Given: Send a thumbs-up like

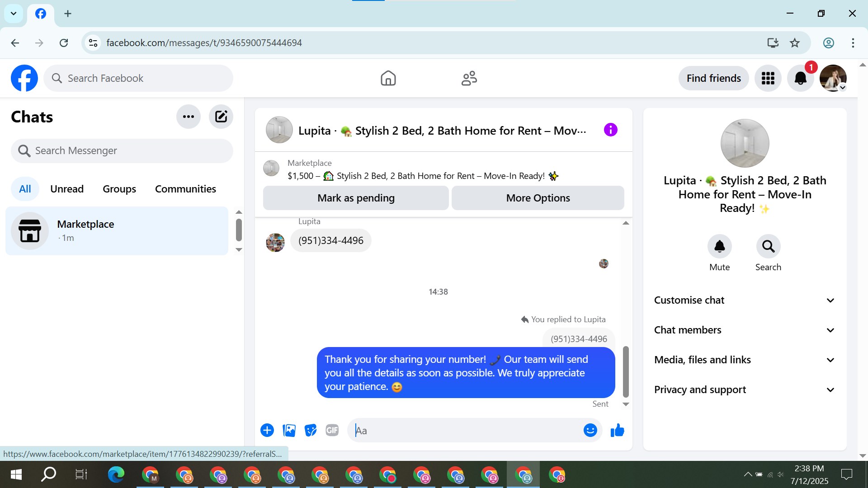Looking at the screenshot, I should 617,431.
